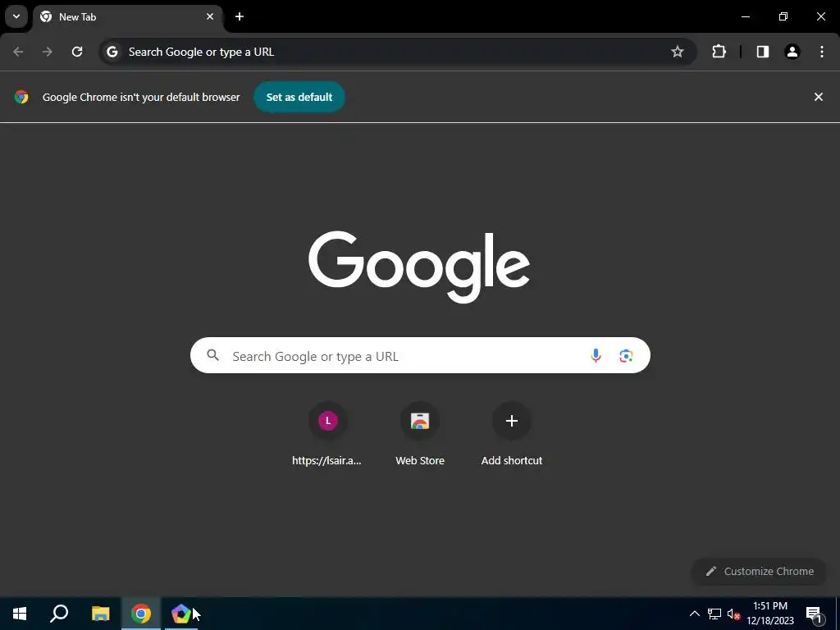The width and height of the screenshot is (840, 630).
Task: Minimize the Chrome window
Action: [x=745, y=16]
